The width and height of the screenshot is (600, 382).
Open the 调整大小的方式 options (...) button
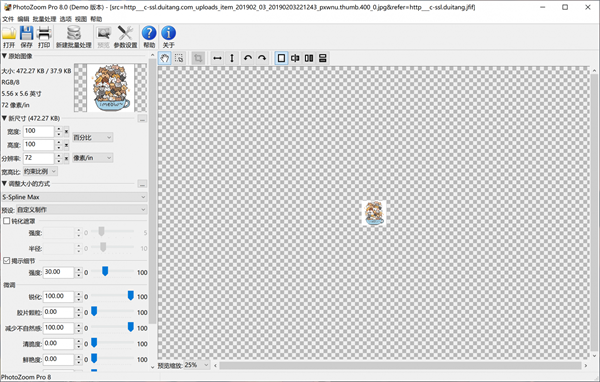click(142, 184)
